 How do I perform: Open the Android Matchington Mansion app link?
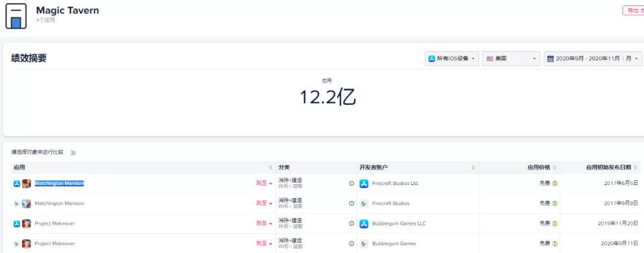point(59,203)
